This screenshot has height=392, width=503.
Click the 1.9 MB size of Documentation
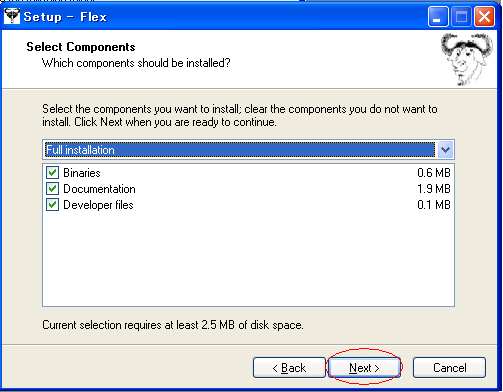point(434,189)
